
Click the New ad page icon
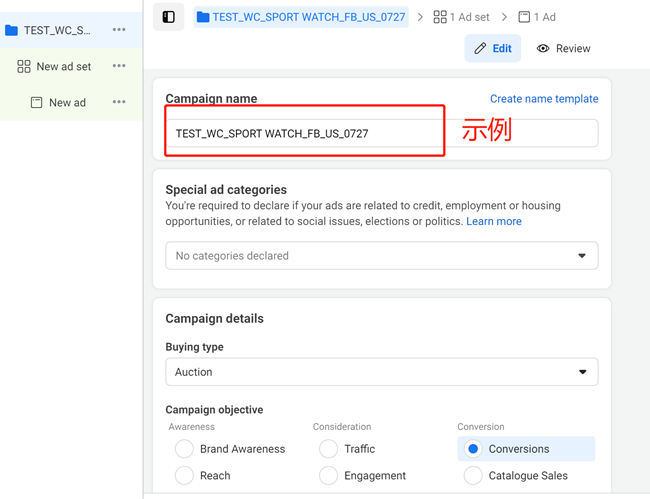pyautogui.click(x=36, y=102)
